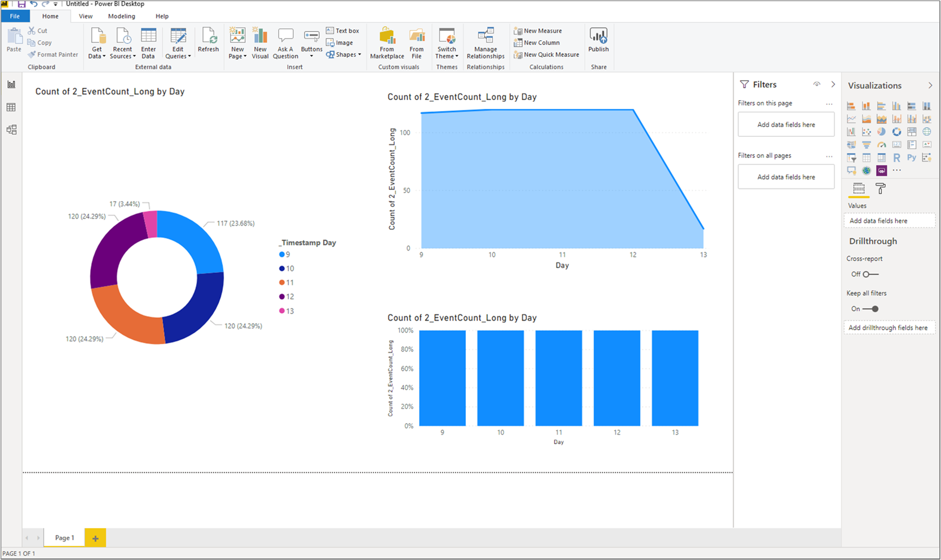Select donut chart visualization
This screenshot has height=560, width=941.
pos(897,131)
